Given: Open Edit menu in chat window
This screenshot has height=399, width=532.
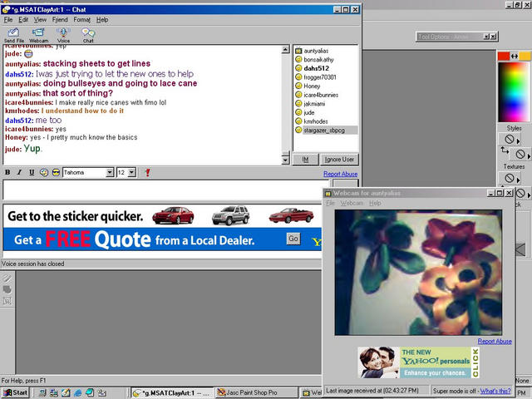Looking at the screenshot, I should (23, 20).
